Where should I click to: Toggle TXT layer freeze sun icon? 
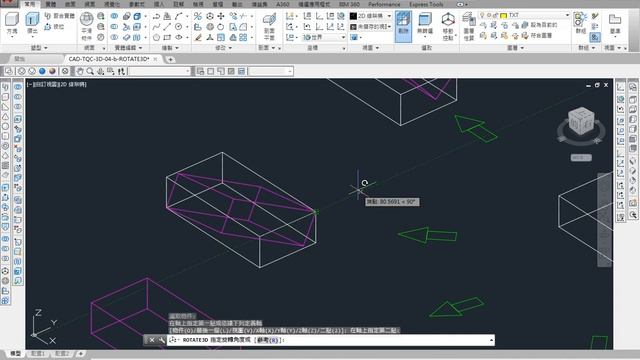click(x=489, y=15)
